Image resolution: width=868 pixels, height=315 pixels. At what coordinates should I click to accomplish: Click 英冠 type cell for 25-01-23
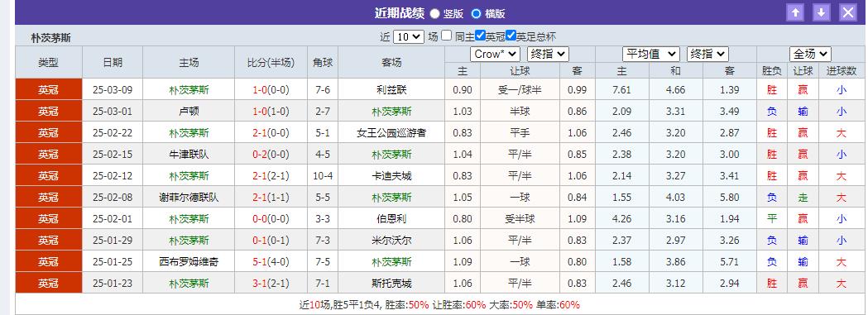[49, 284]
